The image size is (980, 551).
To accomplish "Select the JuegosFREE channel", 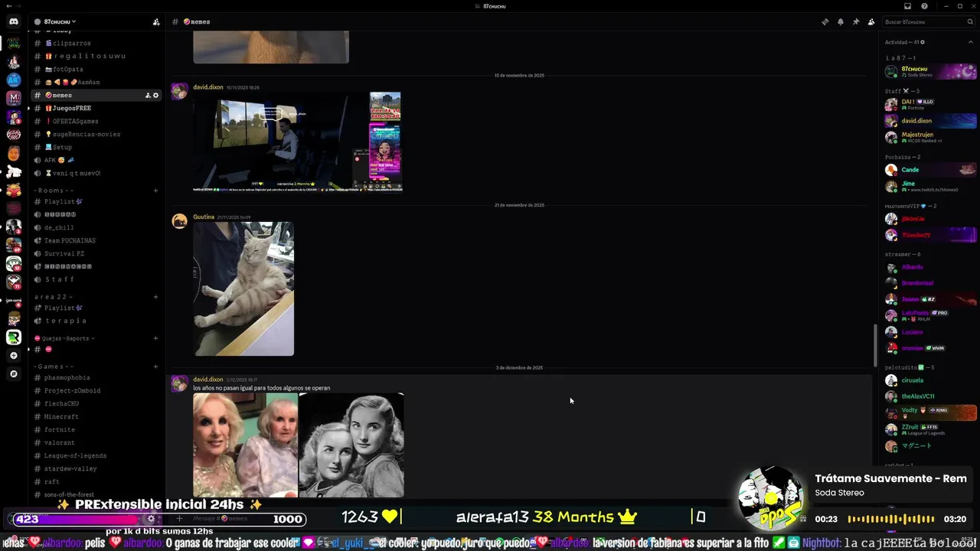I will click(96, 108).
